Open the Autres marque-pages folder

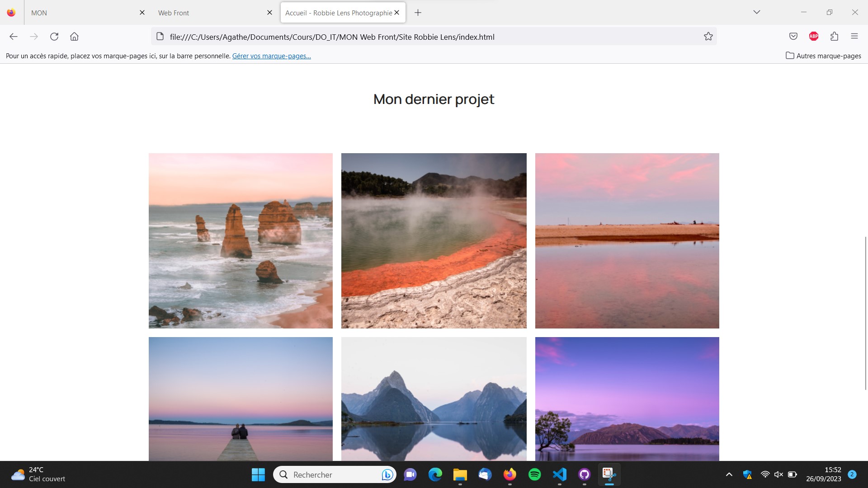(823, 56)
